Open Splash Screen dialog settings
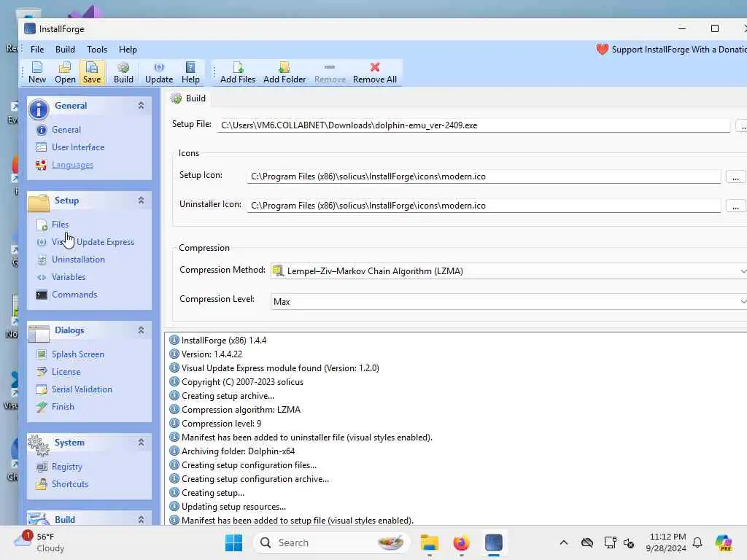The width and height of the screenshot is (747, 560). point(77,354)
